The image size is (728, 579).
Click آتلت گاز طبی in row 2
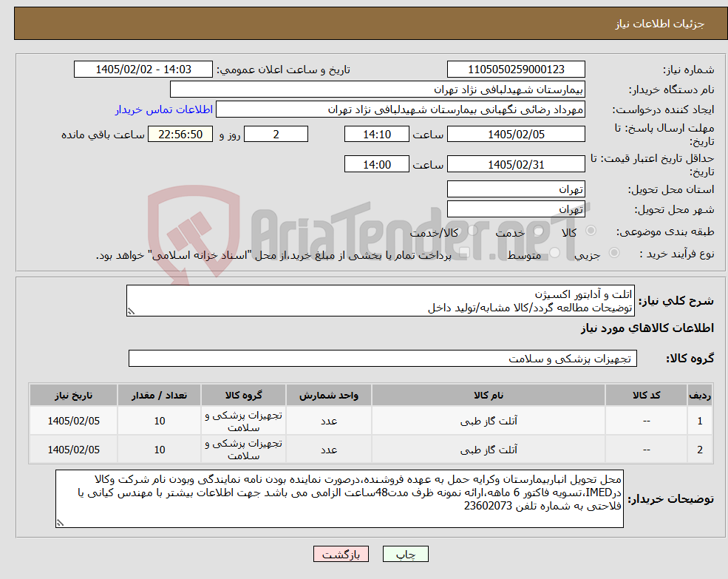click(489, 450)
